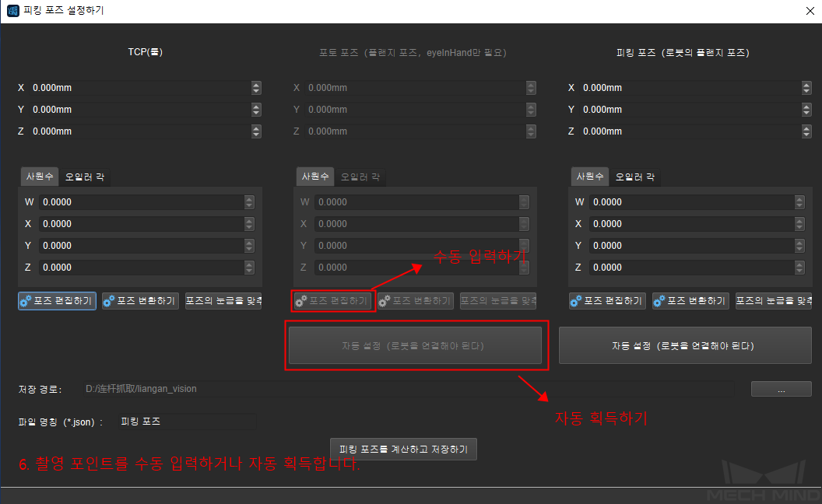Select 사원수 tab in 포토 포즈 section
Viewport: 822px width, 504px height.
coord(315,177)
